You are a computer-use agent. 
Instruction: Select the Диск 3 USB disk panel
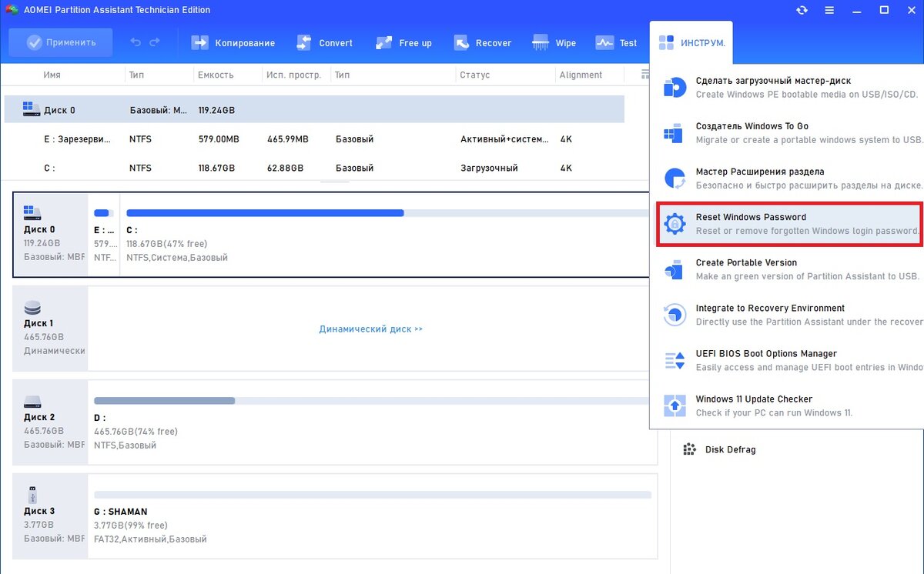pos(51,517)
